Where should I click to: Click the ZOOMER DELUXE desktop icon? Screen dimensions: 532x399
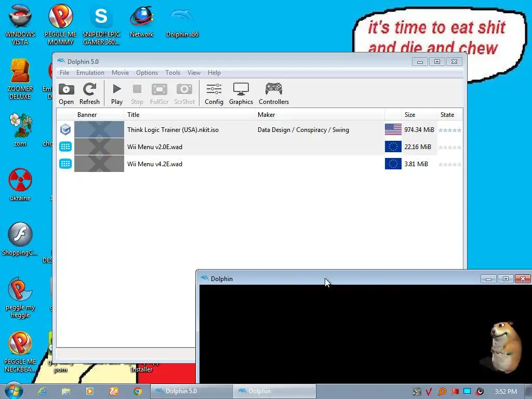(x=20, y=79)
